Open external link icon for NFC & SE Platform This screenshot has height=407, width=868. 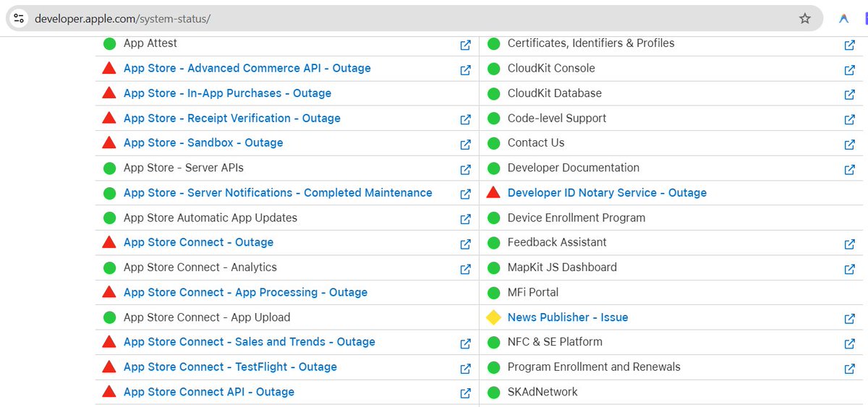(850, 343)
